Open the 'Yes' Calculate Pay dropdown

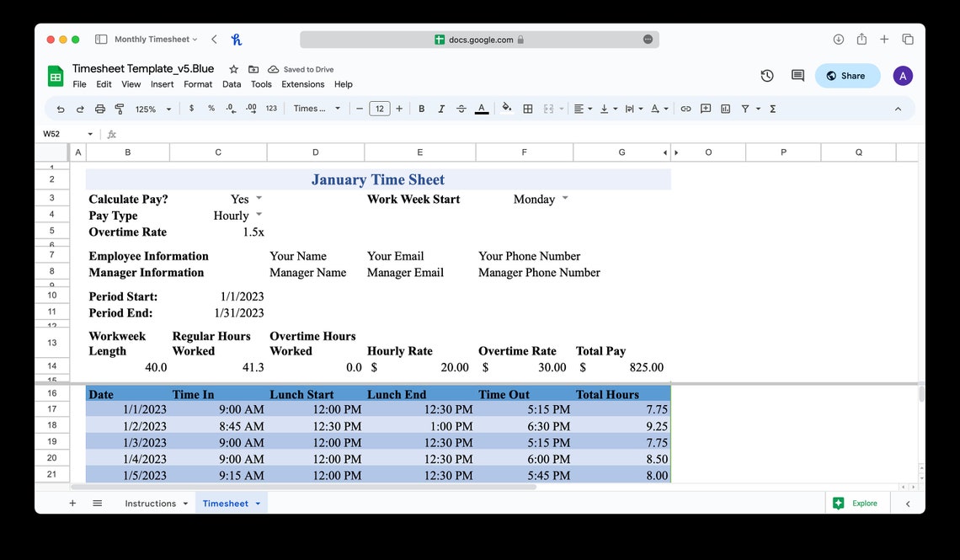(x=258, y=199)
